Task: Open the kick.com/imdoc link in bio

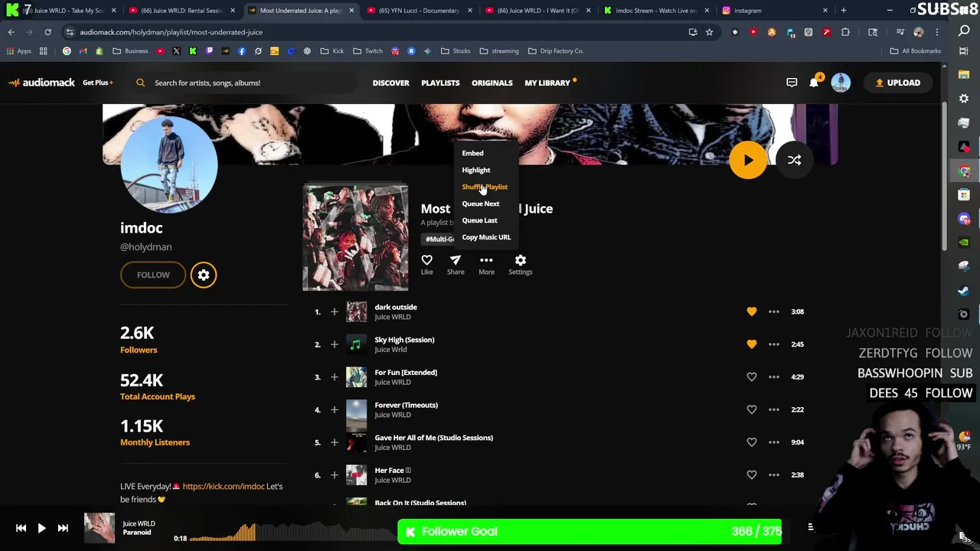Action: click(224, 486)
